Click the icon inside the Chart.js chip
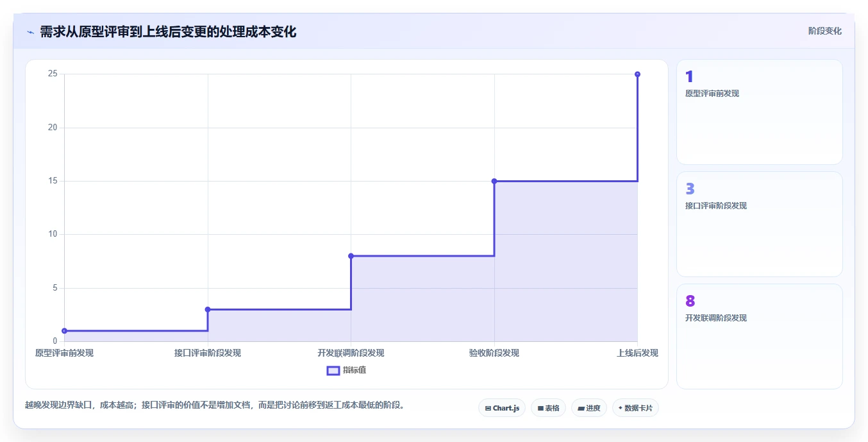868x442 pixels. pyautogui.click(x=488, y=408)
